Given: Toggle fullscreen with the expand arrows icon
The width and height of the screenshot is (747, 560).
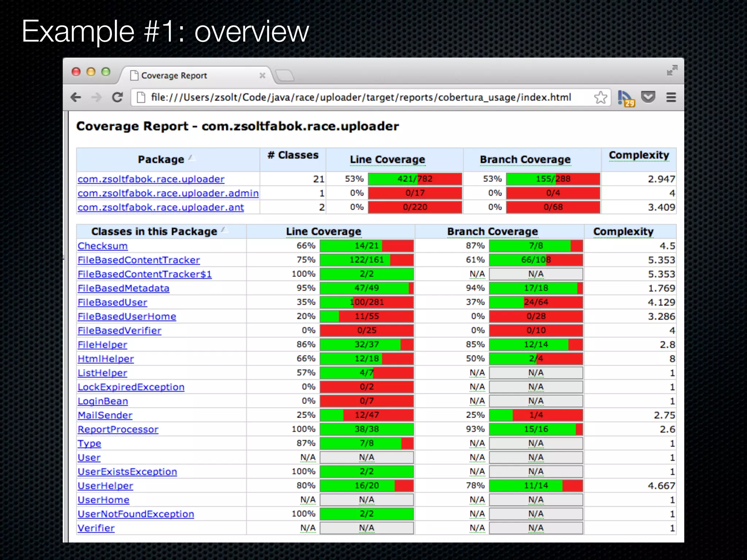Looking at the screenshot, I should click(x=672, y=70).
